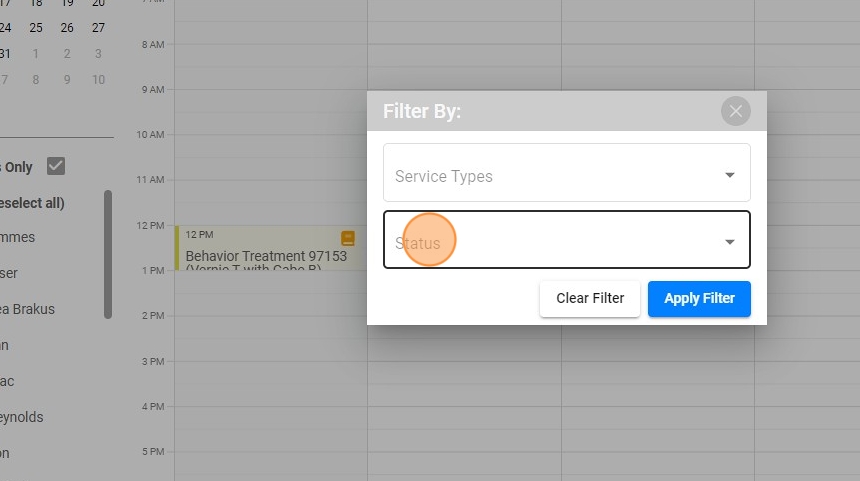Select date 26 in the mini calendar
Image resolution: width=860 pixels, height=481 pixels.
tap(67, 28)
